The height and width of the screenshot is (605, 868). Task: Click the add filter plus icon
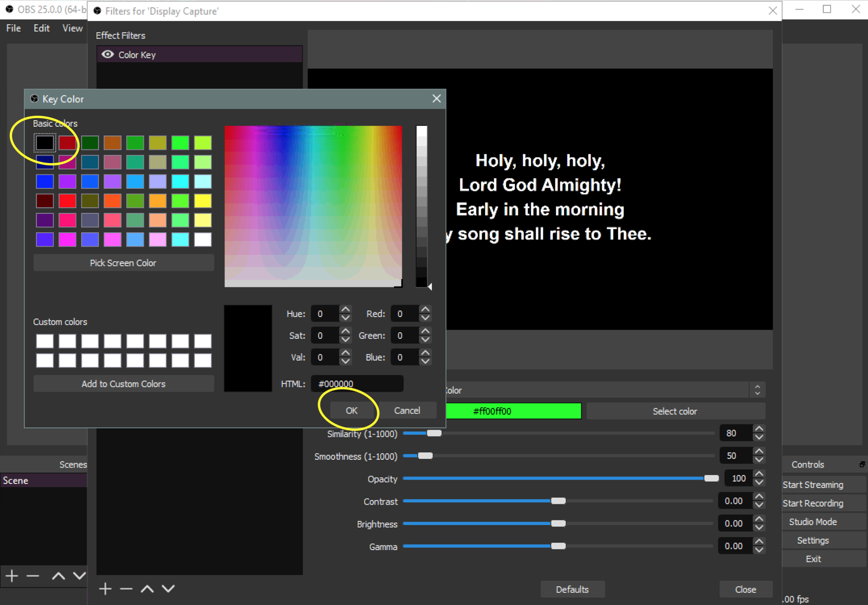point(105,589)
